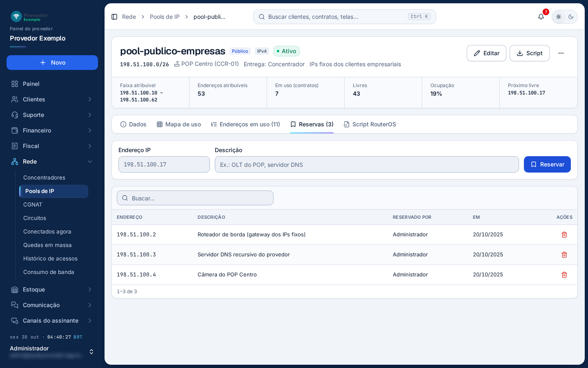Expand the Comunicação menu

pyautogui.click(x=52, y=305)
